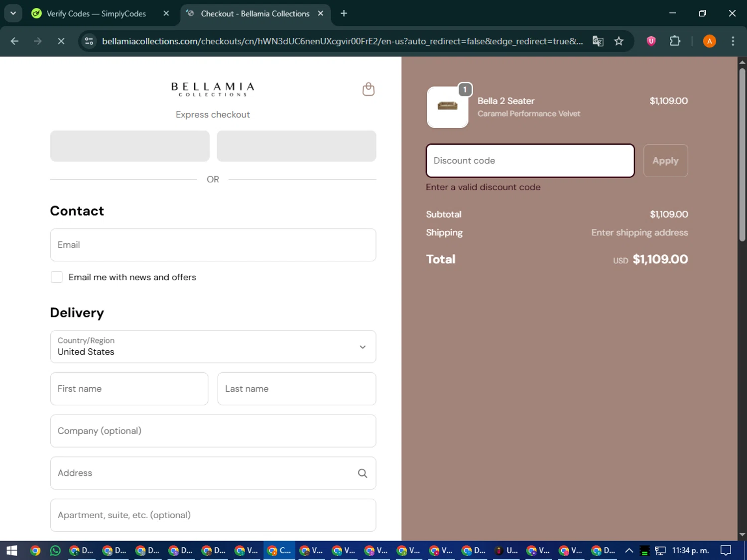Viewport: 747px width, 560px height.
Task: Click the translate page icon
Action: (598, 41)
